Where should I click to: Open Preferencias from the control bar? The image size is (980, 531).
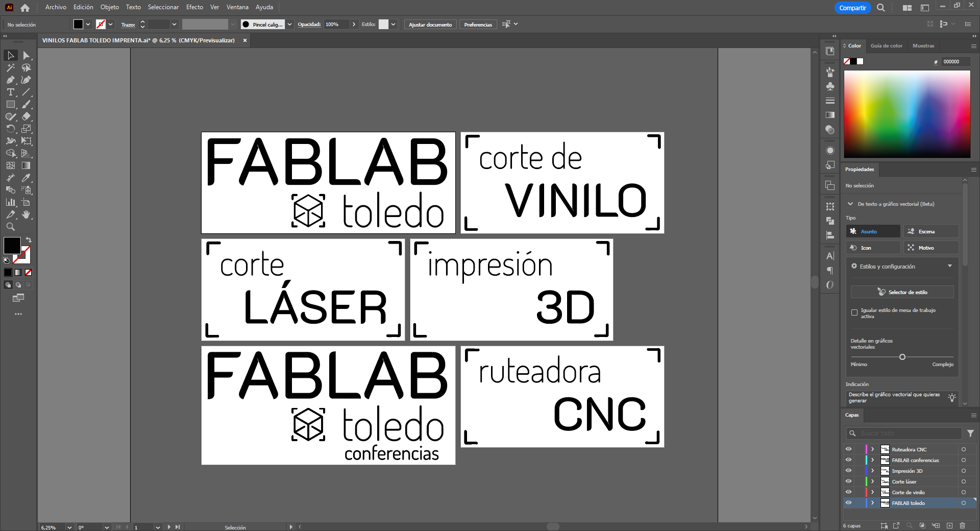pos(478,25)
